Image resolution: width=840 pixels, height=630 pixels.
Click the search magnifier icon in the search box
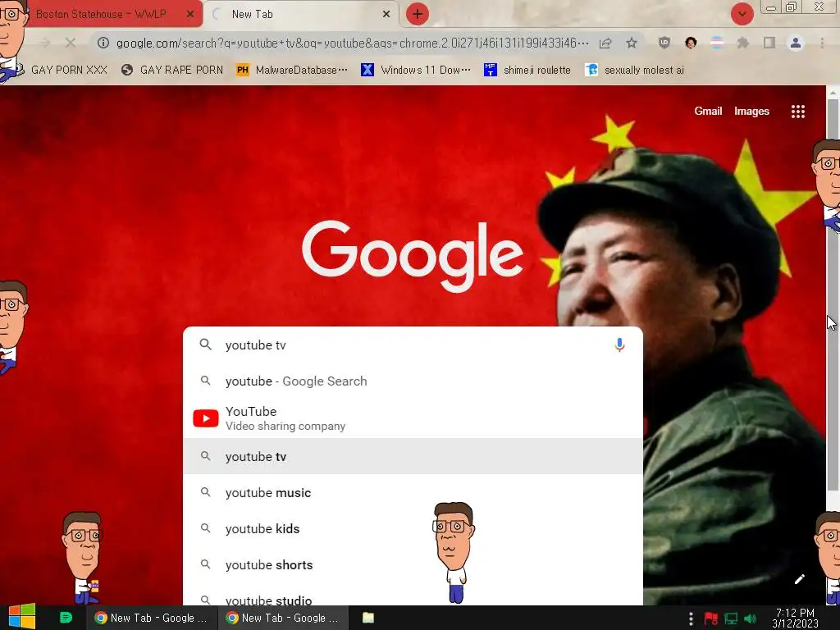(206, 345)
